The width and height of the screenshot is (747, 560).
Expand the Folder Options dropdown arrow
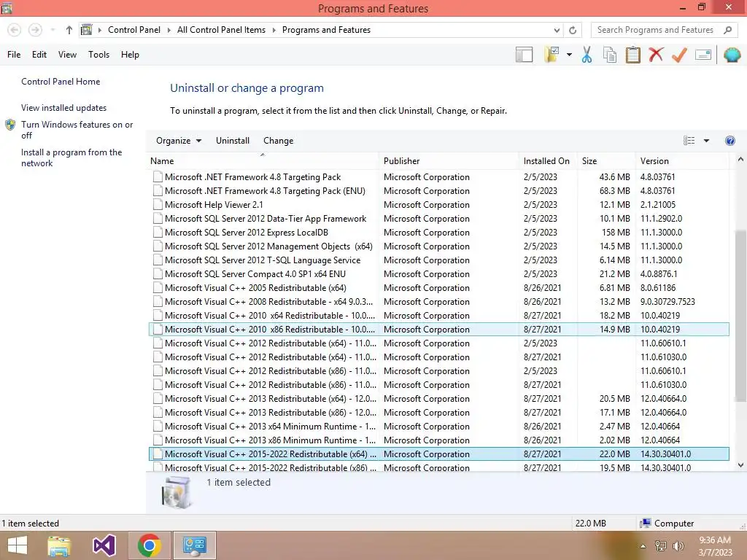(x=569, y=55)
